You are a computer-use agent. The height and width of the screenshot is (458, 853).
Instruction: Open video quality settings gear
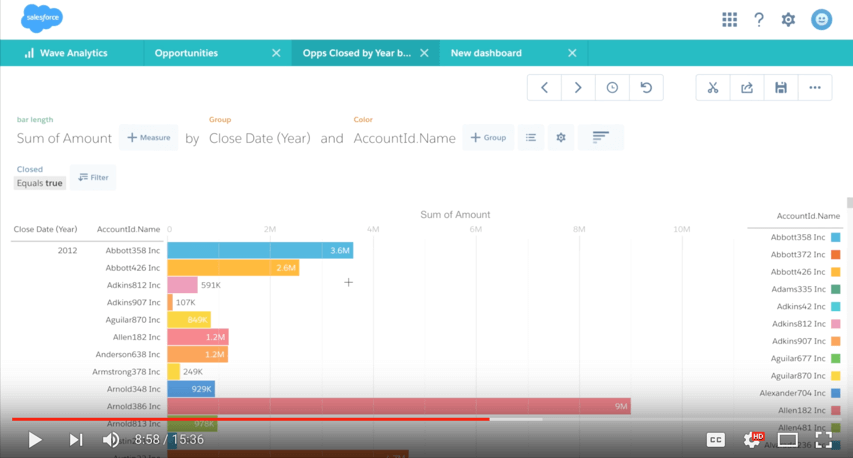click(x=752, y=440)
